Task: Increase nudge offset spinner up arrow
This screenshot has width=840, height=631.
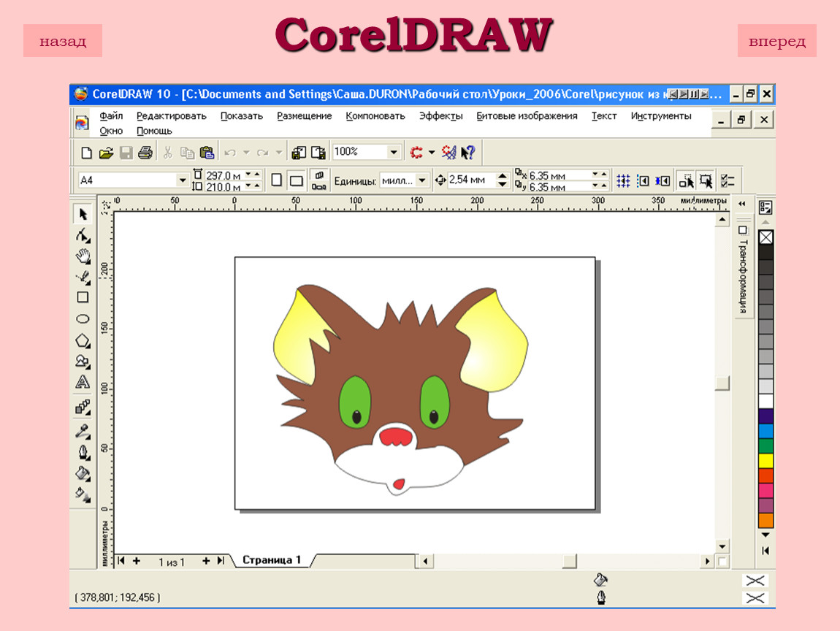Action: 502,176
